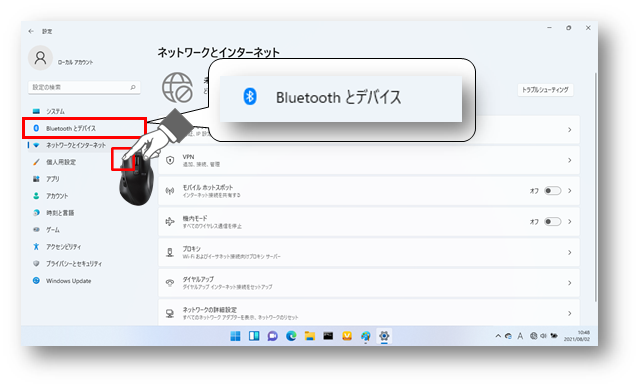Open the taskbar chat icon
The image size is (640, 388).
coord(272,336)
